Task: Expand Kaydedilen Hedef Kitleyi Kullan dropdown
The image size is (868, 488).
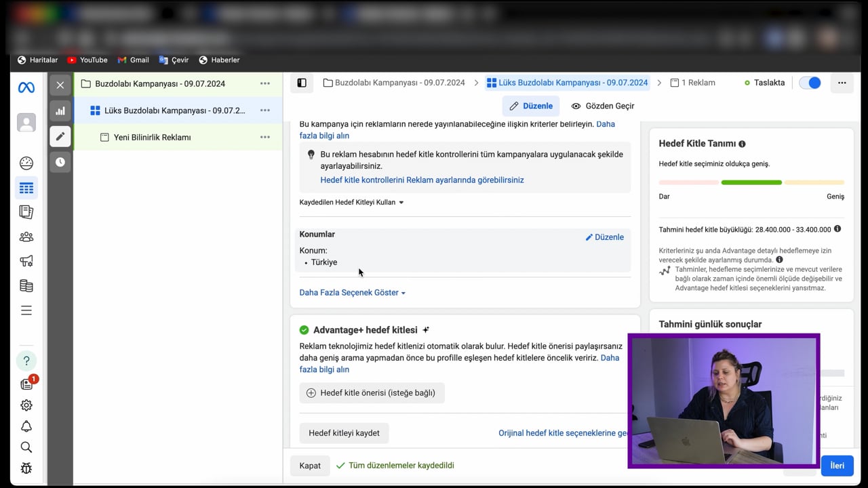Action: pyautogui.click(x=352, y=202)
